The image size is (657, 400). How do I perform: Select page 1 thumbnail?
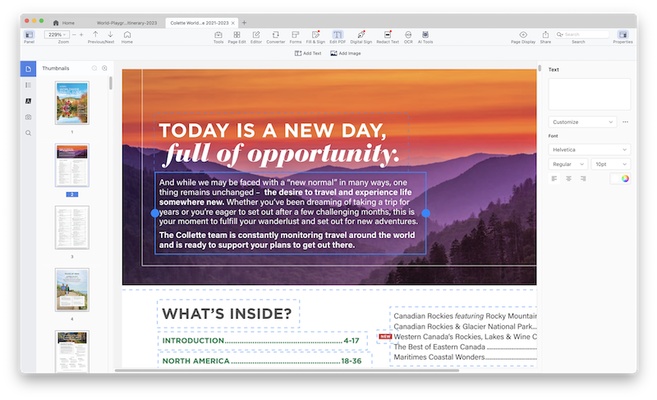[72, 103]
